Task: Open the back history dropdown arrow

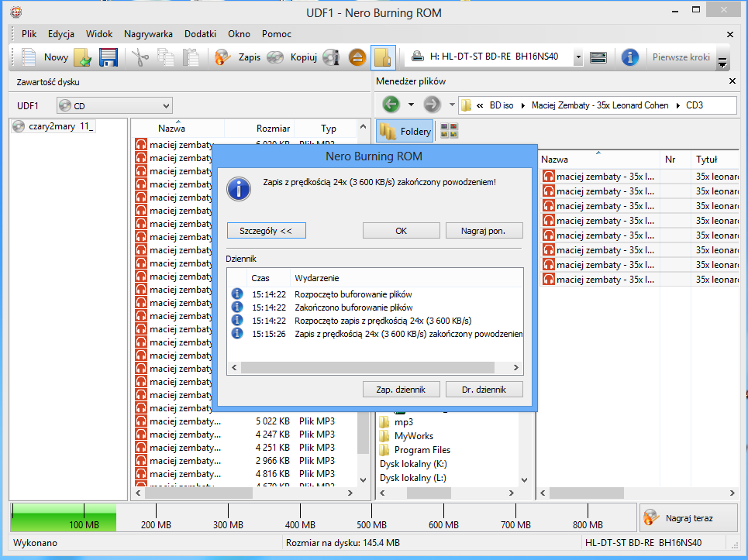Action: click(411, 105)
